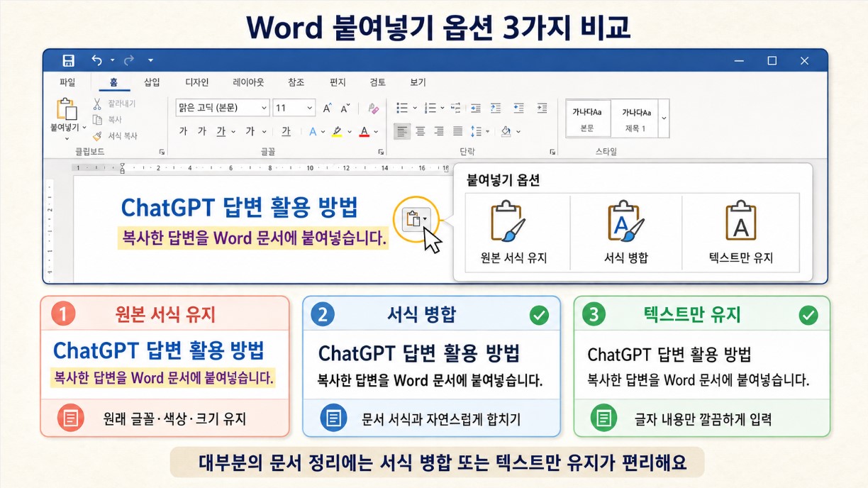Toggle italic with the slanted 가 button
868x488 pixels.
click(201, 131)
